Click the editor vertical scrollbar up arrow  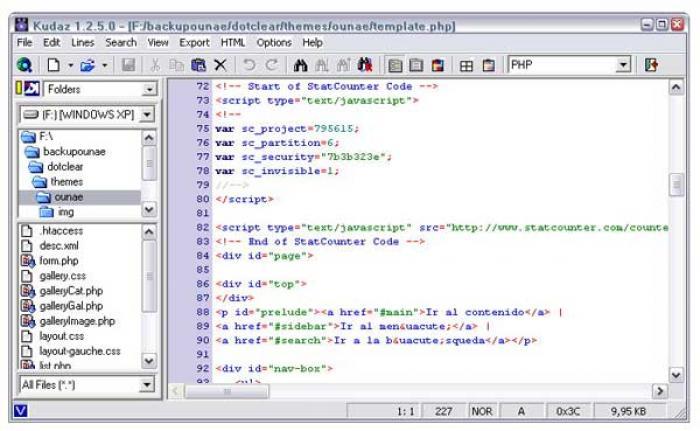(x=676, y=88)
